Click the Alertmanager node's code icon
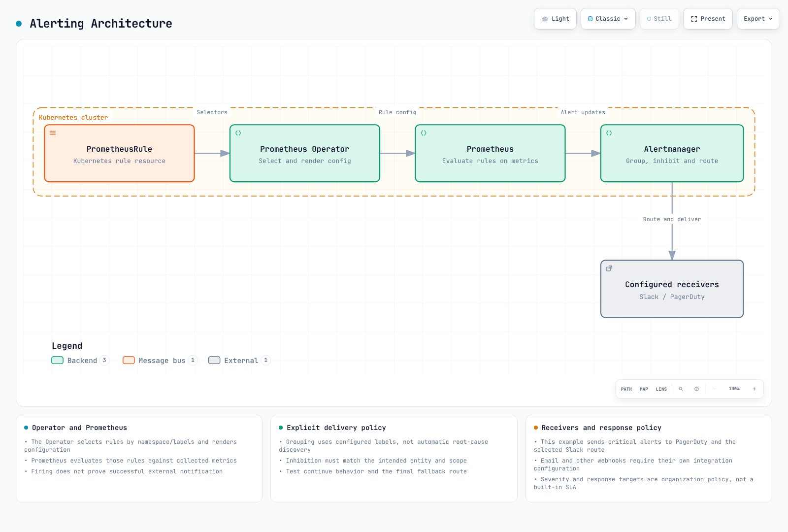788x532 pixels. coord(609,133)
